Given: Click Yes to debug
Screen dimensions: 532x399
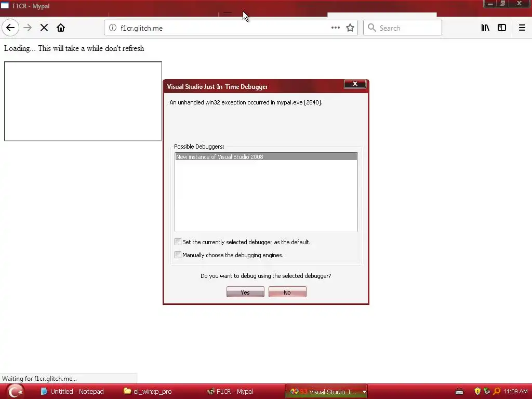Looking at the screenshot, I should [x=245, y=292].
